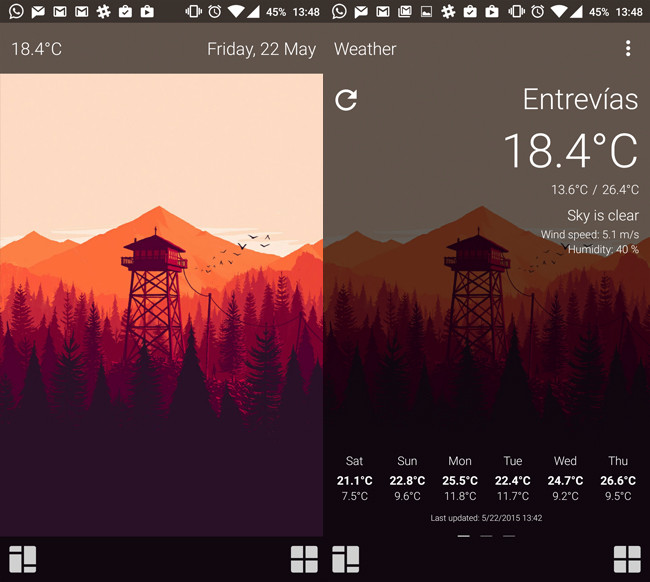Select the third page indicator dash
650x582 pixels.
(509, 536)
